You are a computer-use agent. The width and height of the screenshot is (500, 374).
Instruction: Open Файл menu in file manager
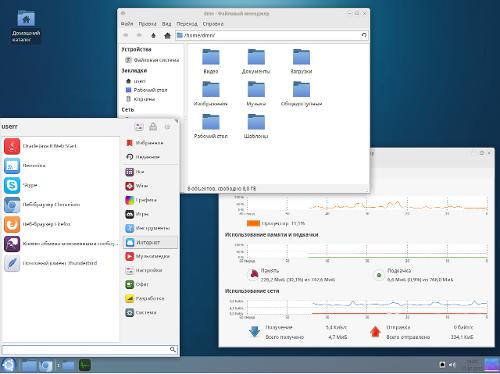tap(127, 24)
